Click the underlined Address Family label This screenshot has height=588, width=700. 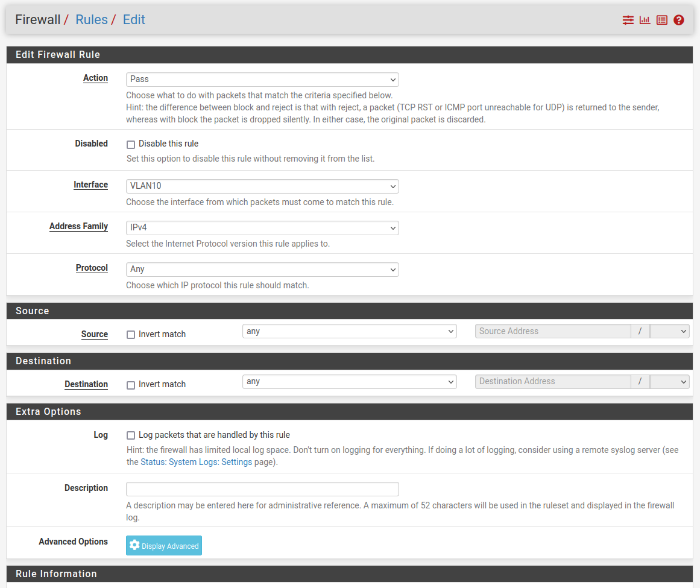pos(78,226)
